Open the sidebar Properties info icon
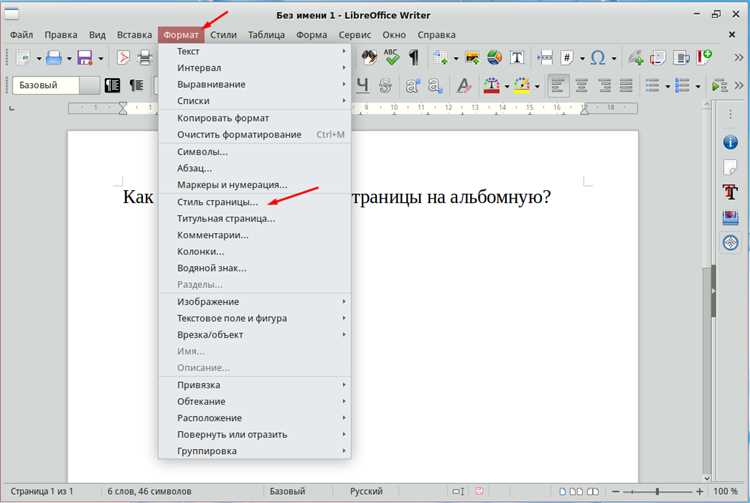The image size is (750, 503). tap(730, 142)
